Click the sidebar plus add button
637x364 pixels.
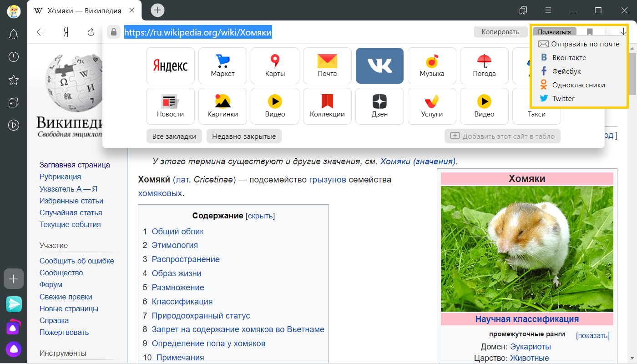(x=14, y=278)
